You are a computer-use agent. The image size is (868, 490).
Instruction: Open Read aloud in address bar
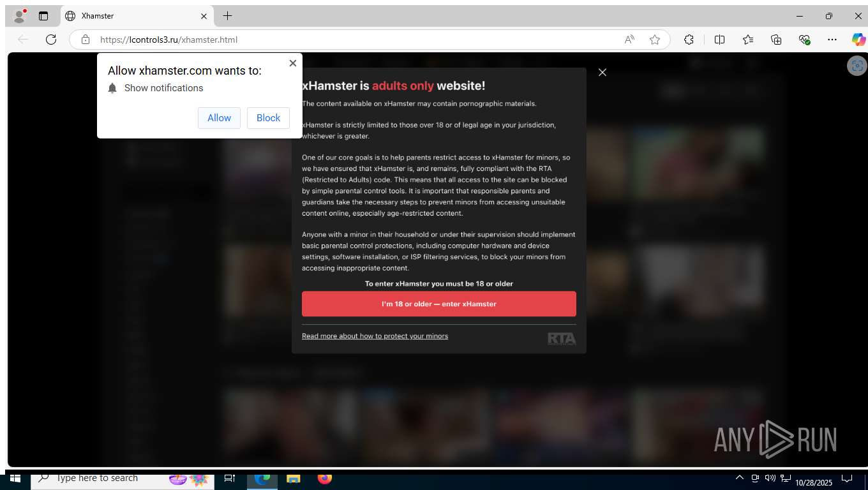[x=629, y=40]
